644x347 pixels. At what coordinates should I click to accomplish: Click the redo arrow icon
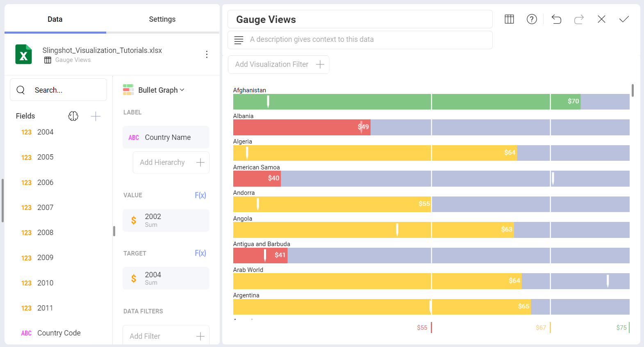579,19
